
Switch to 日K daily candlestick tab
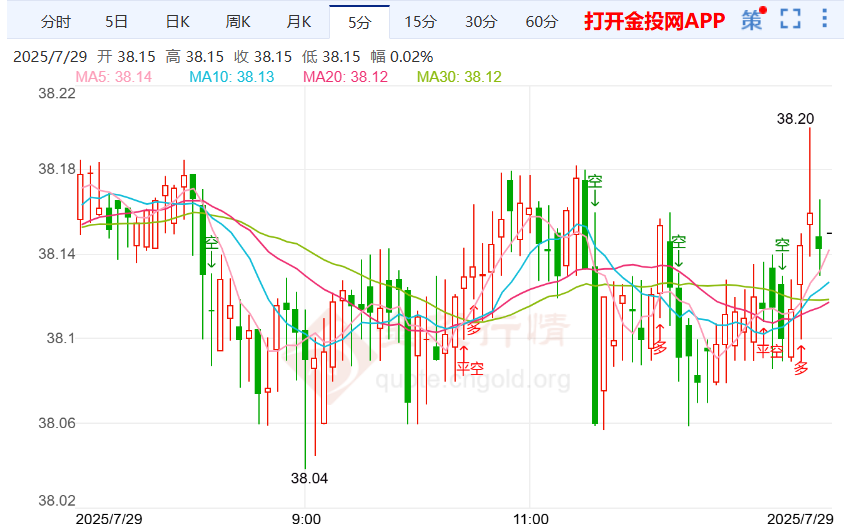click(x=178, y=21)
